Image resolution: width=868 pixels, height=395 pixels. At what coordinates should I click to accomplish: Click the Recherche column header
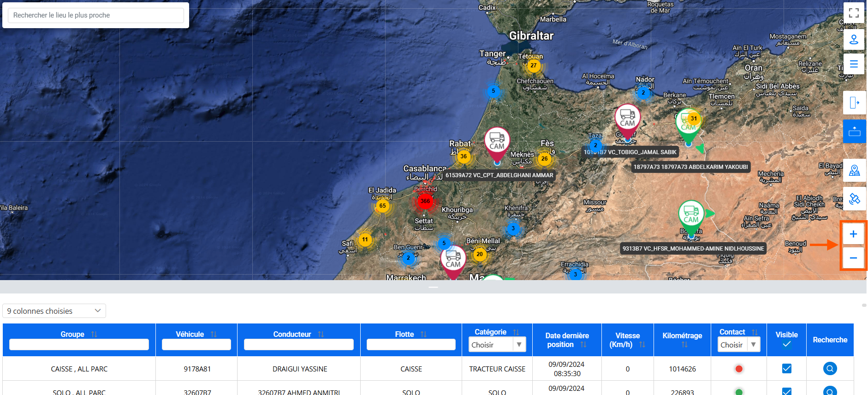pyautogui.click(x=830, y=340)
